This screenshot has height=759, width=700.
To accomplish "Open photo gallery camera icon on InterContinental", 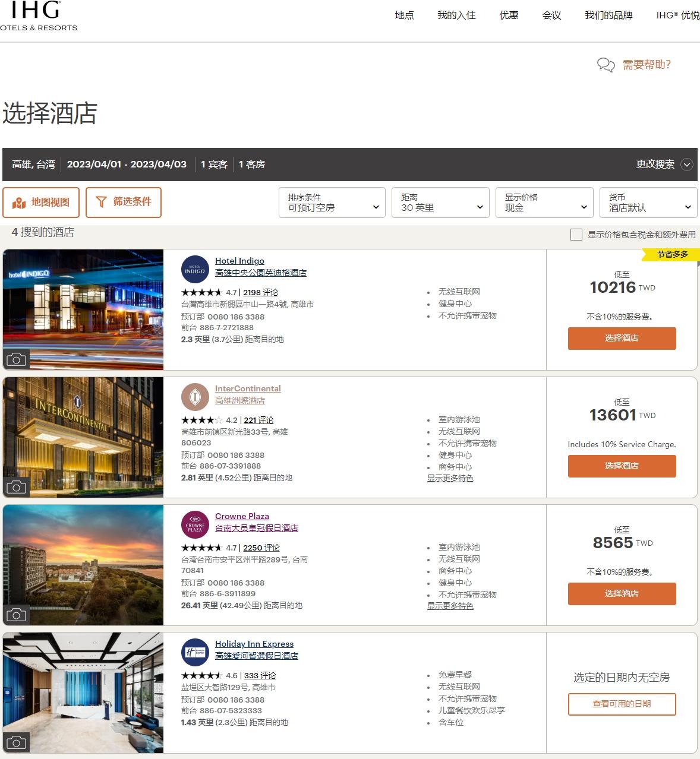I will pyautogui.click(x=17, y=487).
